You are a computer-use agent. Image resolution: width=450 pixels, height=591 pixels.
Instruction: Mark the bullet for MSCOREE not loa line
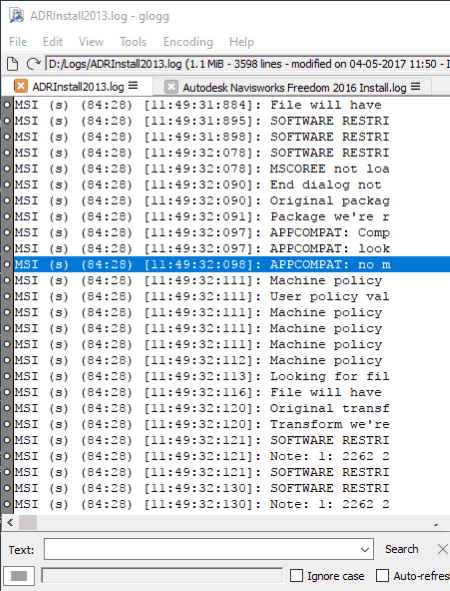click(x=7, y=169)
